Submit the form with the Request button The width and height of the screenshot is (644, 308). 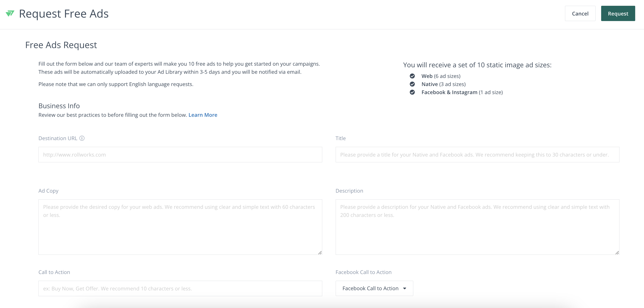pos(618,13)
